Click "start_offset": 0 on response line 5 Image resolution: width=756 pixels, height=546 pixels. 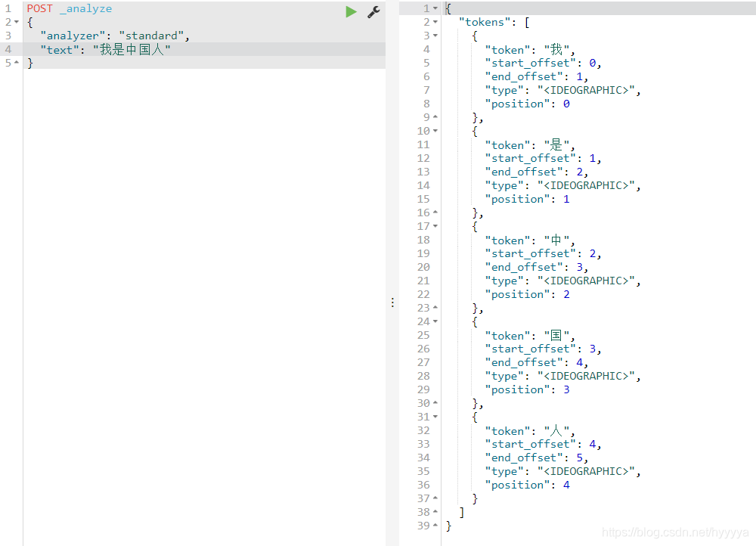(543, 63)
